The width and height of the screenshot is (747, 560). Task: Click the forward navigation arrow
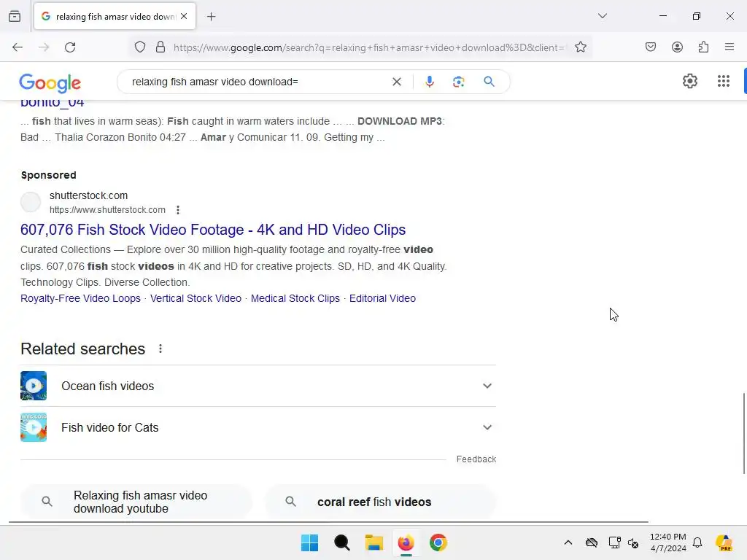click(x=44, y=47)
